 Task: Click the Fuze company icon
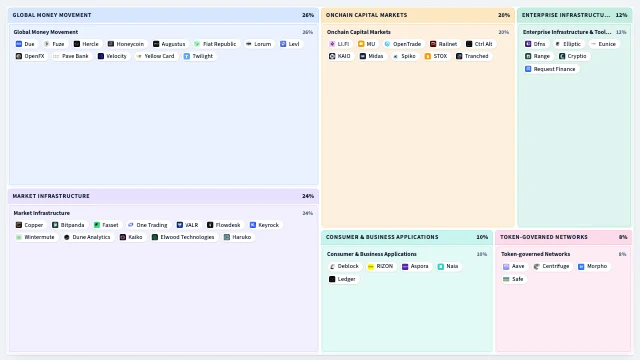47,44
